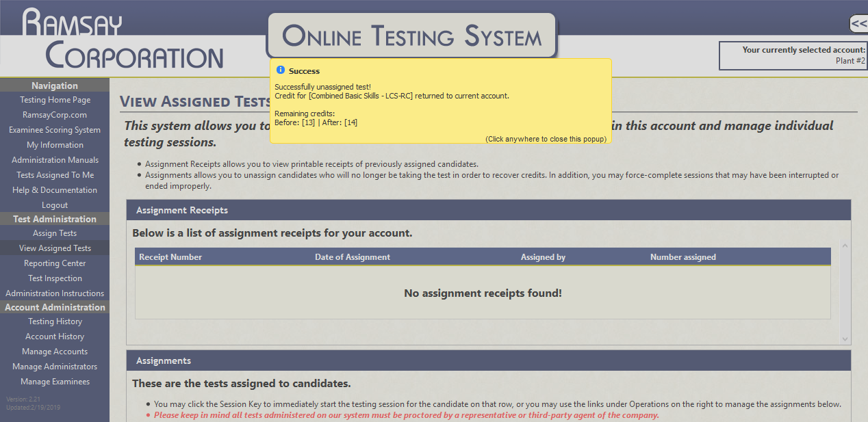This screenshot has height=422, width=868.
Task: View Account History
Action: [55, 337]
